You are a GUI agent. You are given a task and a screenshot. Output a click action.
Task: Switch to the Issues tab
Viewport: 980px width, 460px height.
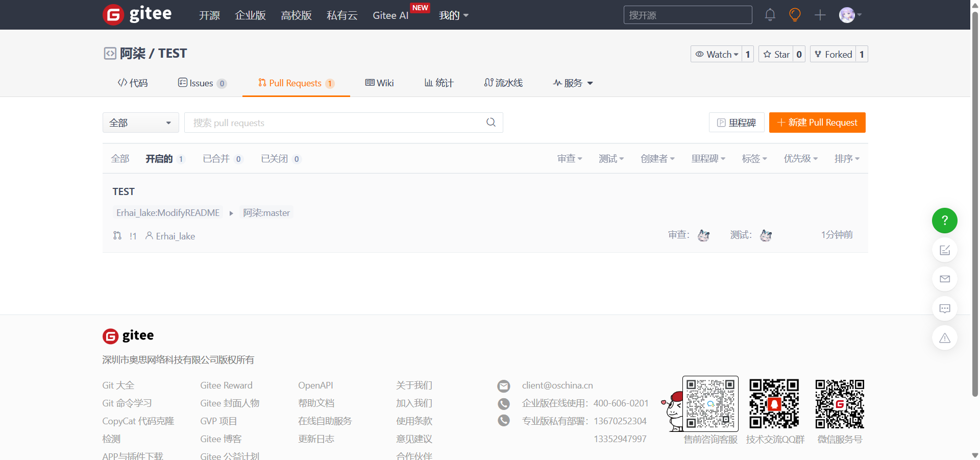[x=202, y=83]
